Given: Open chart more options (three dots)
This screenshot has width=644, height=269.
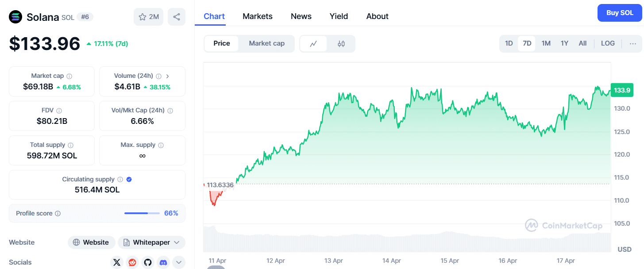Looking at the screenshot, I should tap(633, 43).
